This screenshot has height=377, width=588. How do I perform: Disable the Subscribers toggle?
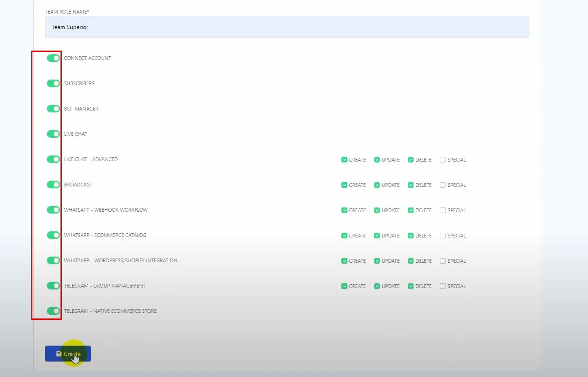click(53, 83)
